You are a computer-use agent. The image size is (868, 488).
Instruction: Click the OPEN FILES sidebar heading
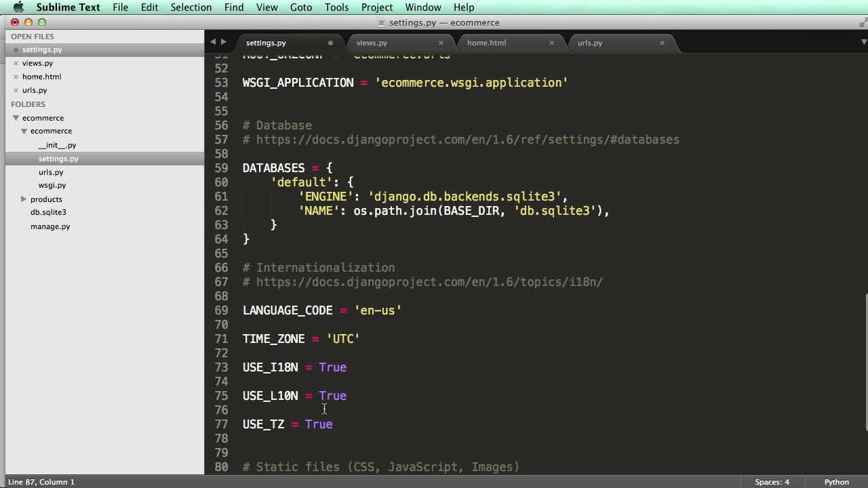click(33, 37)
